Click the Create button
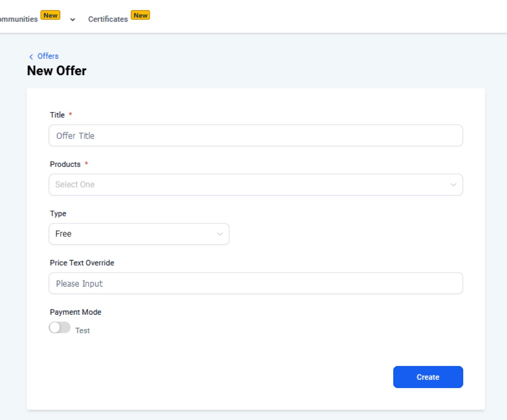The height and width of the screenshot is (420, 507). (x=428, y=377)
